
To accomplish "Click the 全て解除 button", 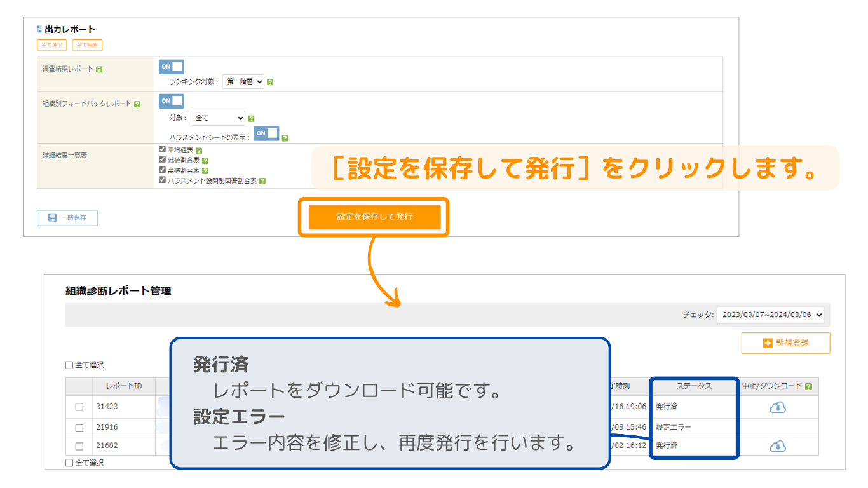I will (x=87, y=45).
